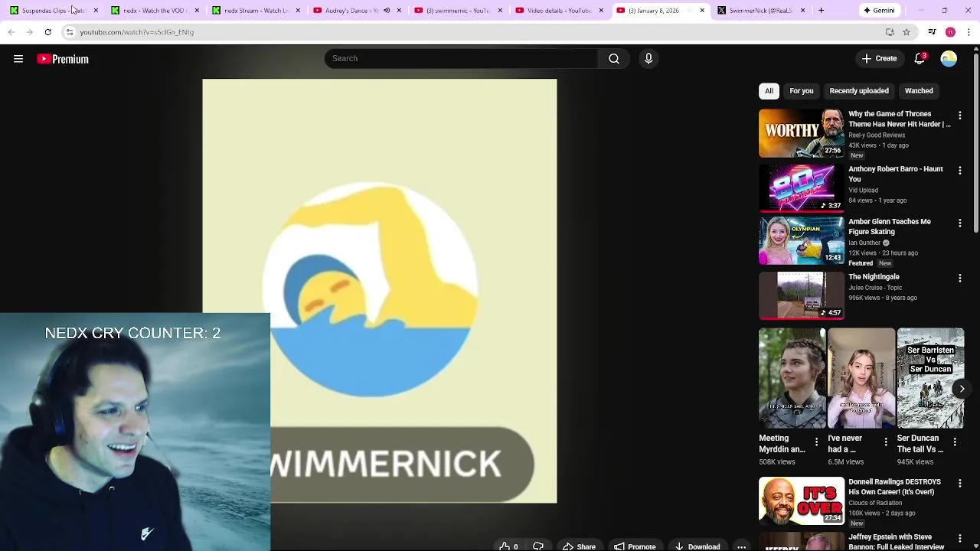Open Gemini button in Chrome

pos(878,11)
